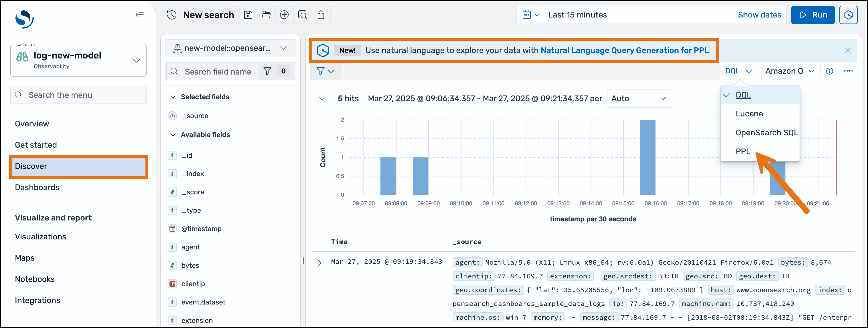Viewport: 868px width, 328px height.
Task: Open saved search folder icon
Action: pos(266,15)
